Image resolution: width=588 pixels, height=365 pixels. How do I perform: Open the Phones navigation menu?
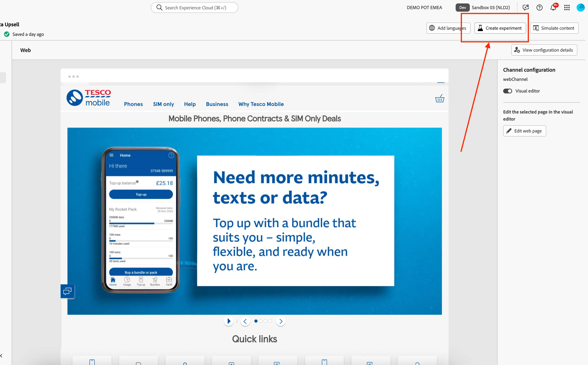133,104
